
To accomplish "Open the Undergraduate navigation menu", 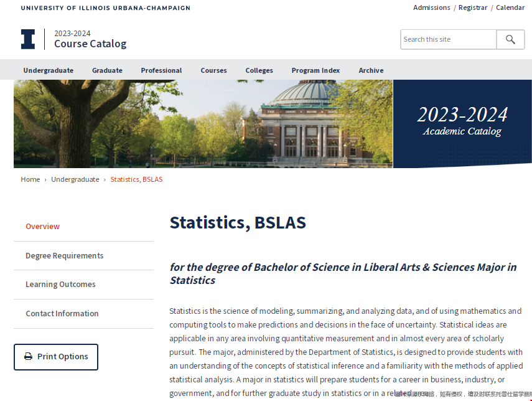I will coord(48,70).
